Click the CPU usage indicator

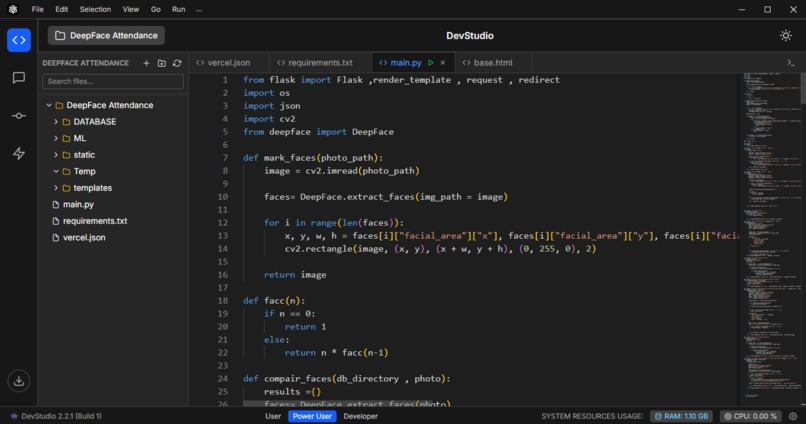click(x=750, y=416)
